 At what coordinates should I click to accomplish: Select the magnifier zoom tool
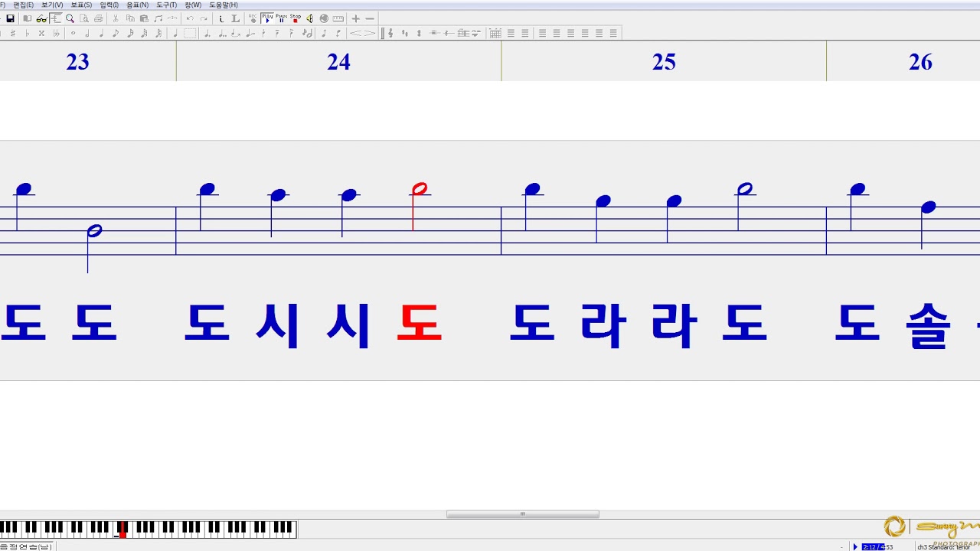click(70, 18)
